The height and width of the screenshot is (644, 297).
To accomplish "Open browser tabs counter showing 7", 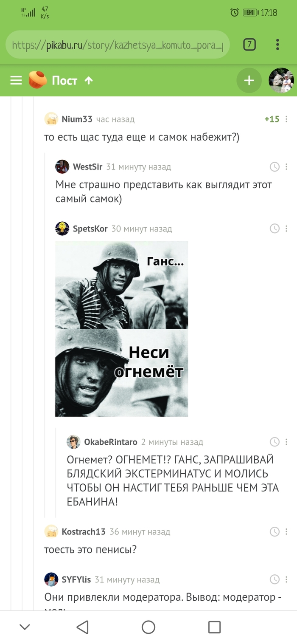I will 249,45.
